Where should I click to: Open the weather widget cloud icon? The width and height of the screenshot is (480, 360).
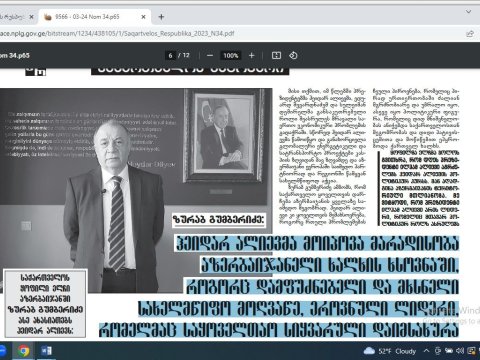(369, 351)
